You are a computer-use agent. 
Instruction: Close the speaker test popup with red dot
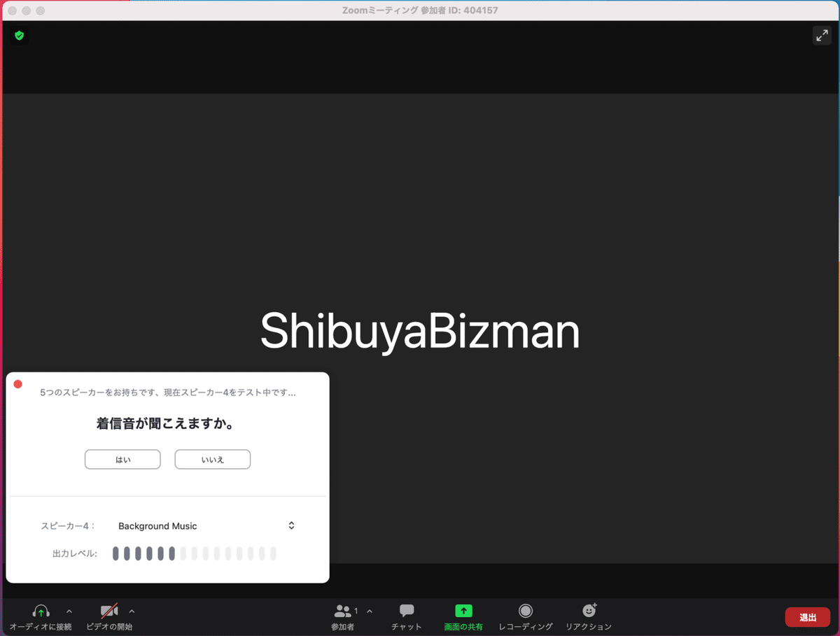18,384
